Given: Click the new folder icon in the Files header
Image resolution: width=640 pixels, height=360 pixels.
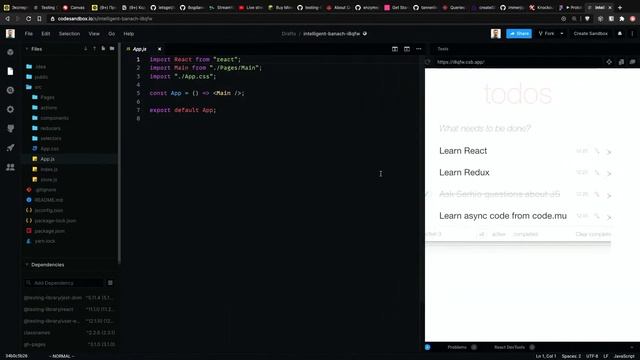Looking at the screenshot, I should click(112, 49).
